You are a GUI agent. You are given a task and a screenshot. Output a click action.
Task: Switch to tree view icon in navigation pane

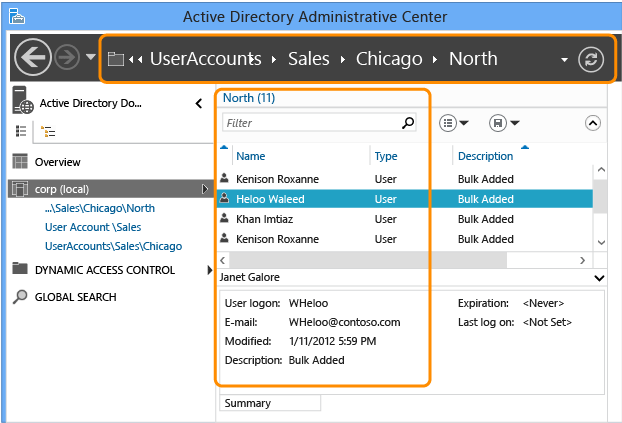click(x=48, y=131)
